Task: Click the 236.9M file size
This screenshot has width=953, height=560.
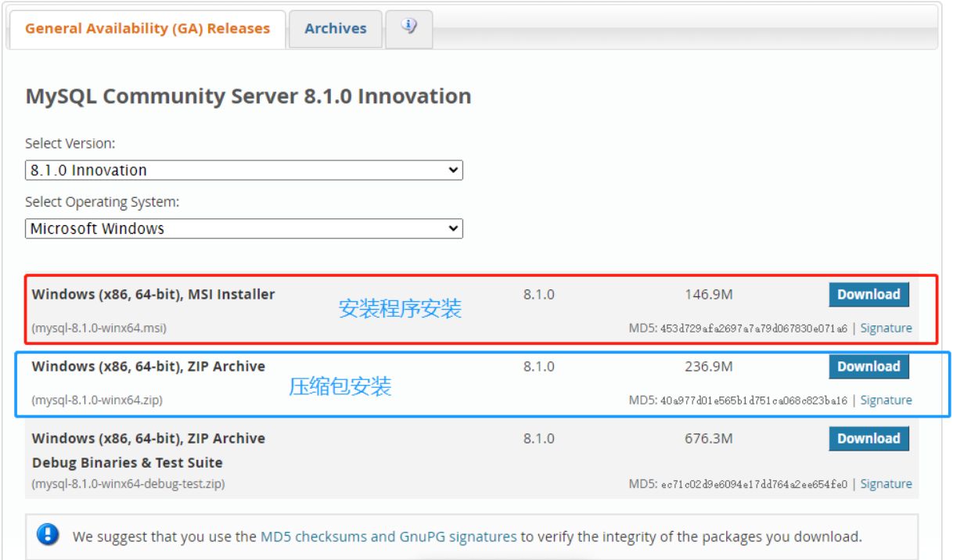Action: click(x=709, y=367)
